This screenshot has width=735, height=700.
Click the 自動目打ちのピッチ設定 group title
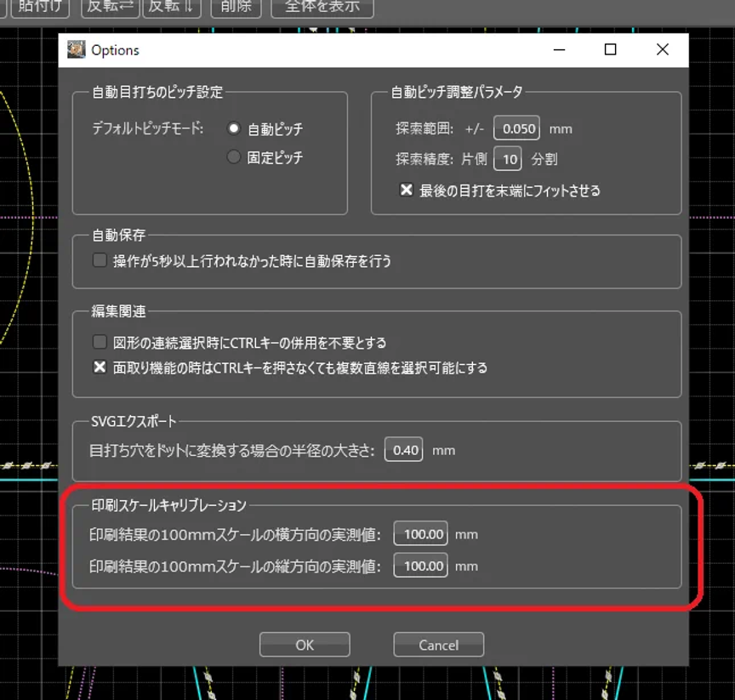pos(157,92)
